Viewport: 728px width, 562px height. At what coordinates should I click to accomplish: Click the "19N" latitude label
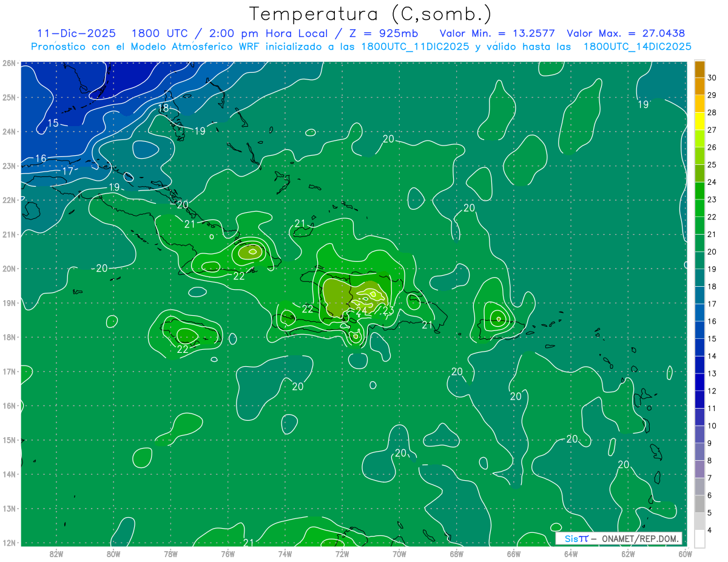pos(8,303)
